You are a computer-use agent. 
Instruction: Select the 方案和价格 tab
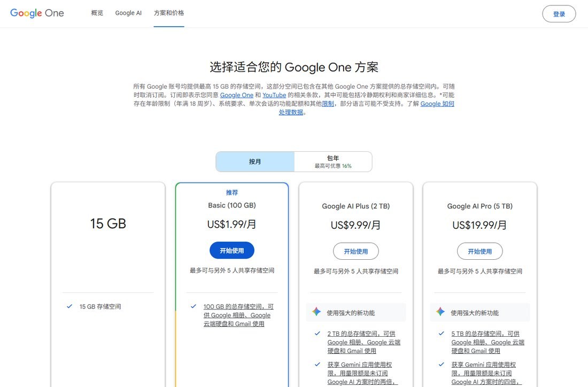coord(169,13)
